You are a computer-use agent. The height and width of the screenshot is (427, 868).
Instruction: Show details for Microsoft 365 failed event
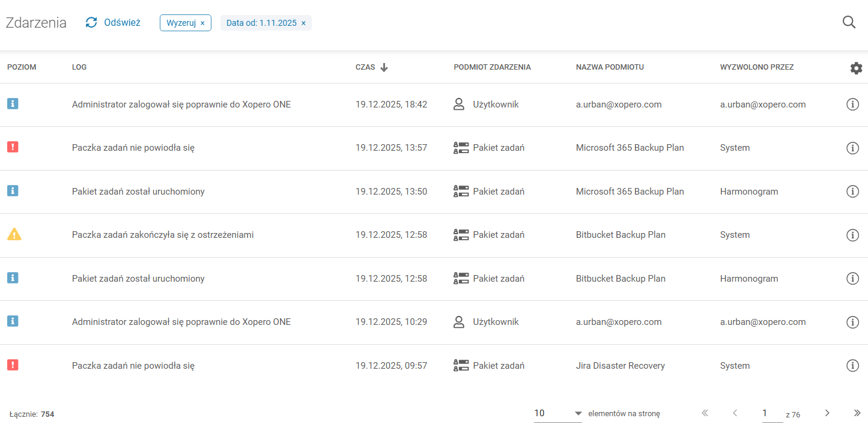pyautogui.click(x=852, y=148)
